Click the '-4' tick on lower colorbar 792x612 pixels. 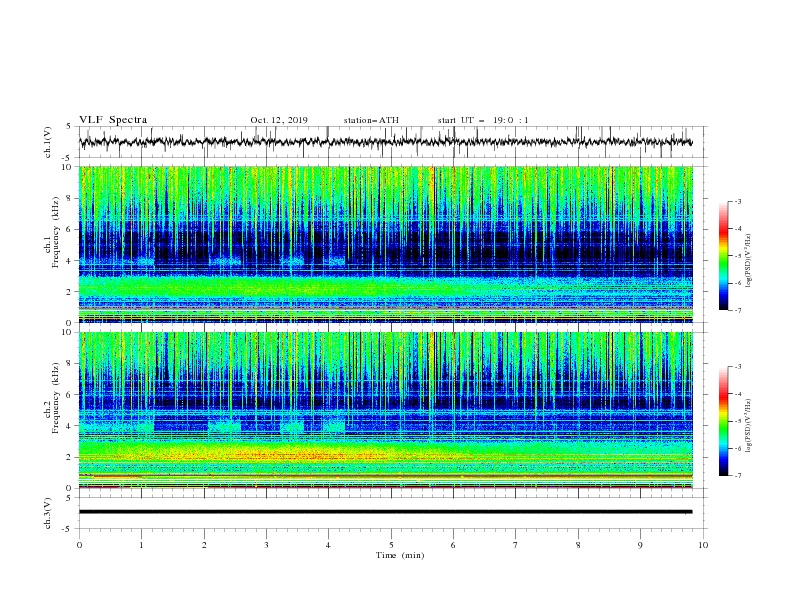tap(738, 394)
